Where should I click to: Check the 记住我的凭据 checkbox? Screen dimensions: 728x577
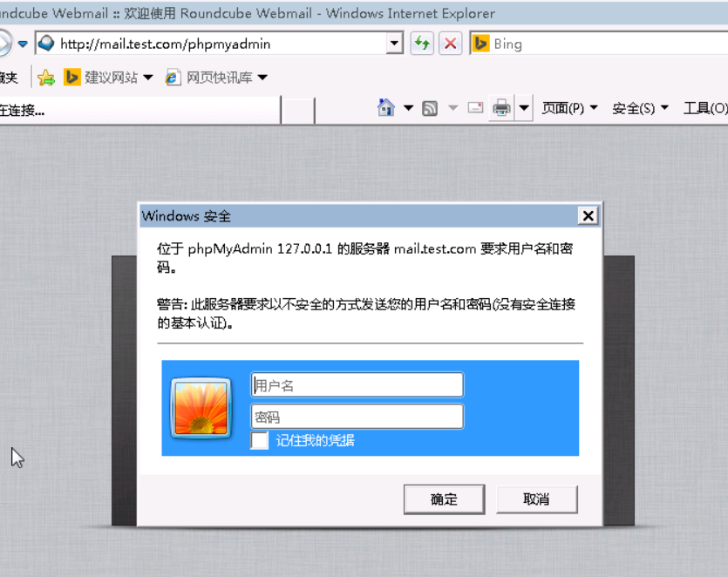(x=260, y=440)
